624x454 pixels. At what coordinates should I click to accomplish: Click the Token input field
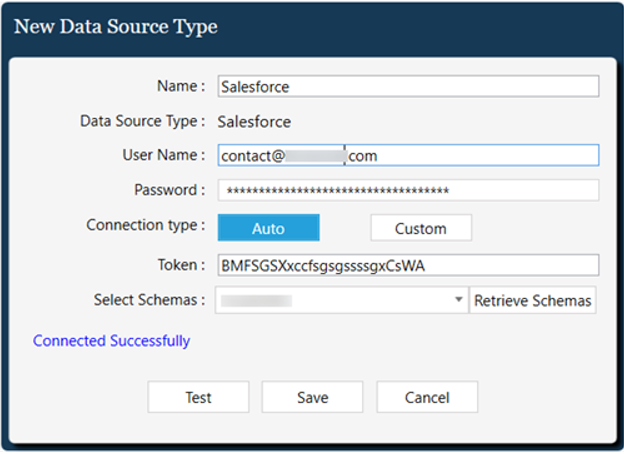pos(407,265)
